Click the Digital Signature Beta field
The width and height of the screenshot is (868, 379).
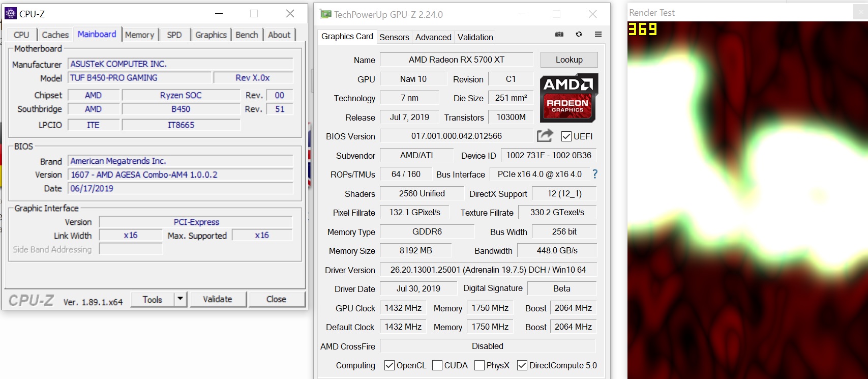pyautogui.click(x=562, y=288)
